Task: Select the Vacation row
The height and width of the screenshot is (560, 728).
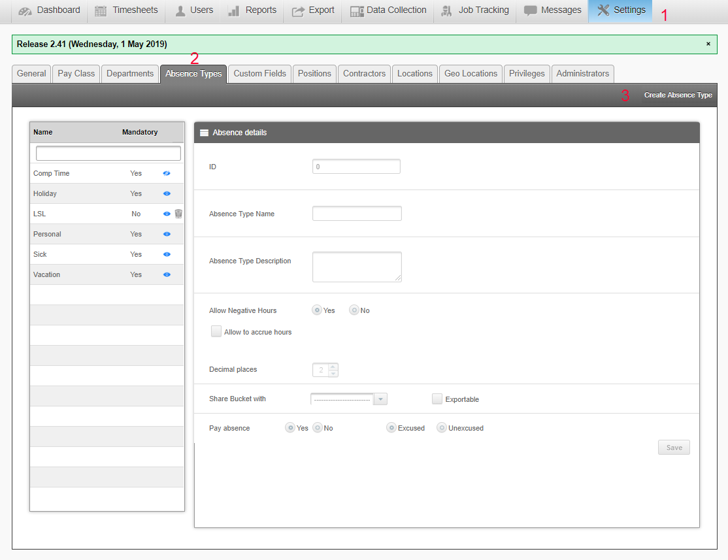Action: click(107, 275)
